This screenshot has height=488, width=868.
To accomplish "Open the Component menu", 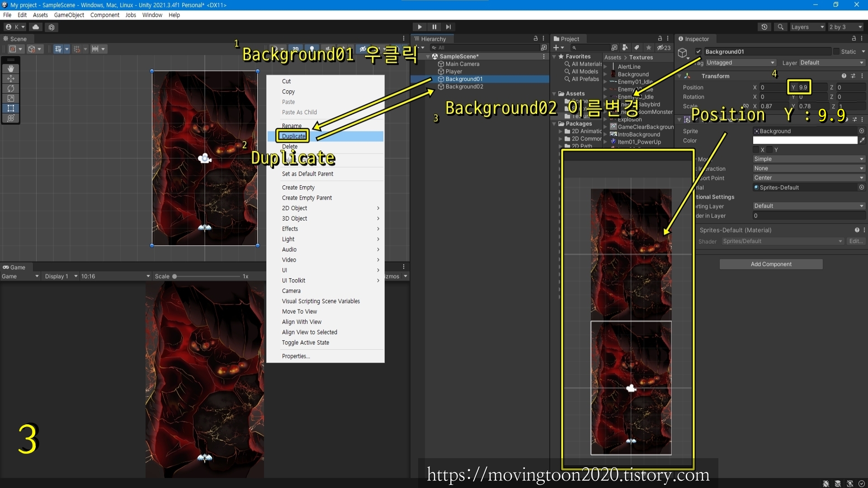I will 105,15.
